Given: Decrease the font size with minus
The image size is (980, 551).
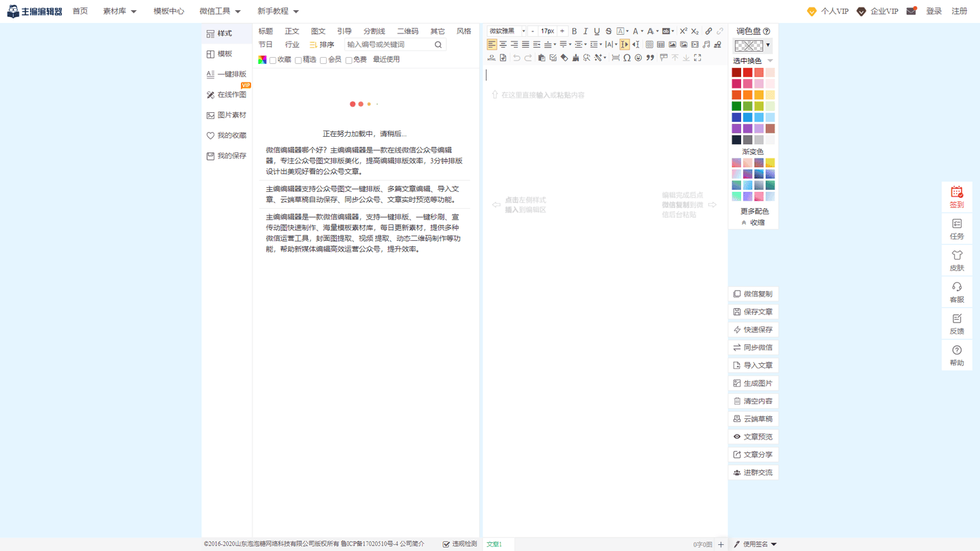Looking at the screenshot, I should coord(532,31).
